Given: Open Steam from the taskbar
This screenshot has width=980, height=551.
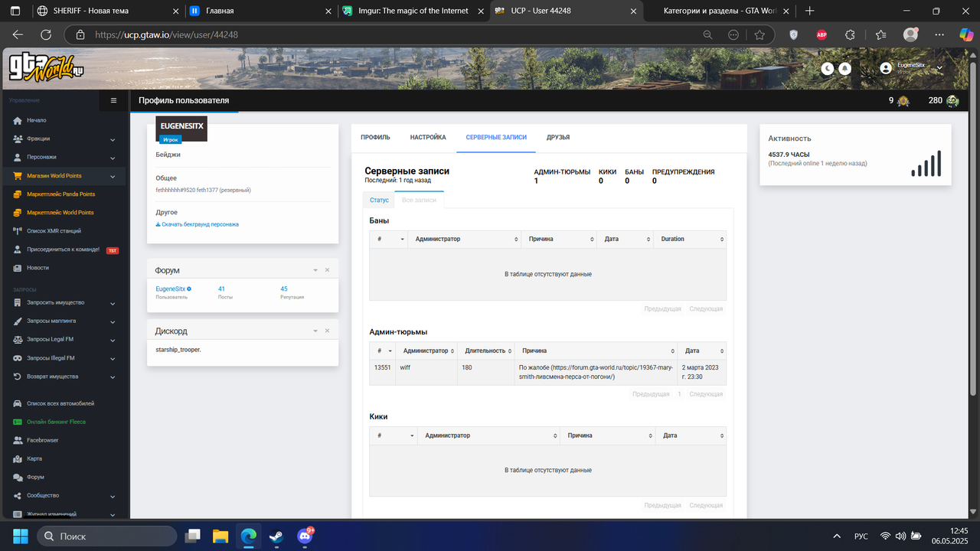Looking at the screenshot, I should tap(277, 536).
